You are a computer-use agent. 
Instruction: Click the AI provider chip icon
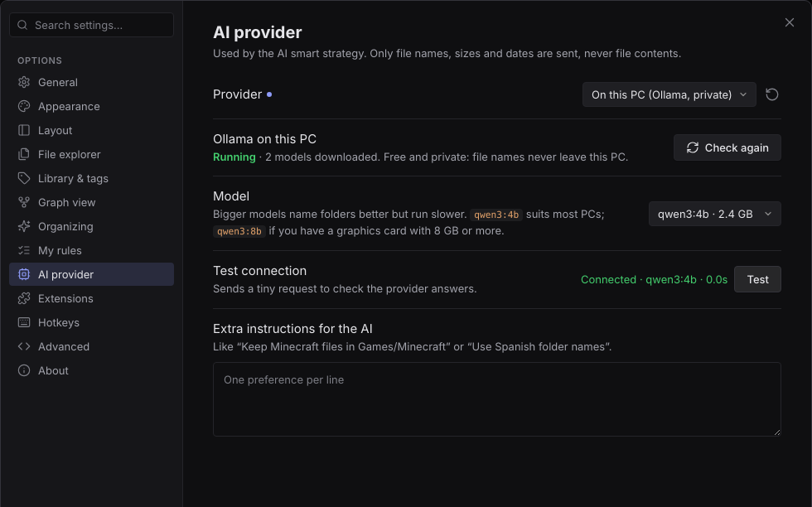24,274
